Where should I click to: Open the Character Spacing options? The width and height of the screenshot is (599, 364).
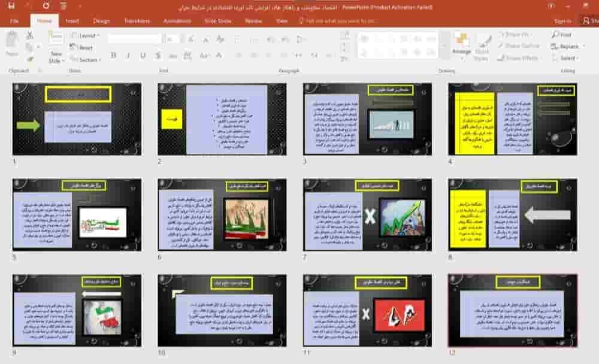[x=187, y=56]
